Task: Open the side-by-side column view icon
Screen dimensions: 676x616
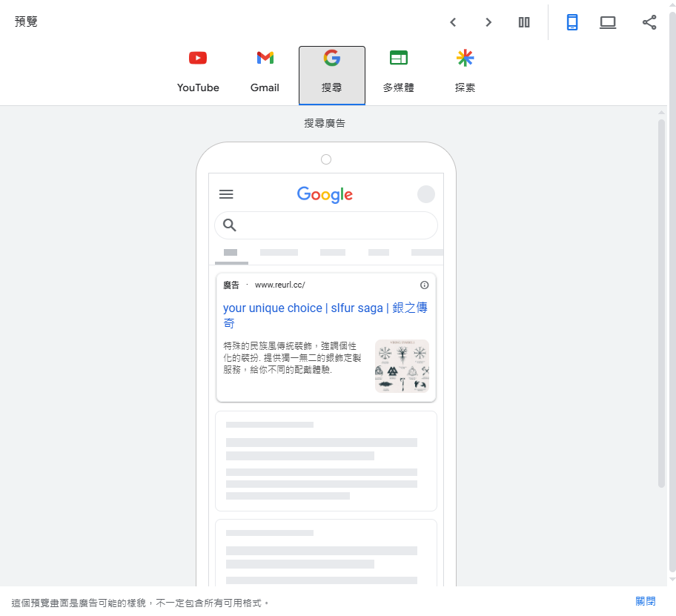Action: (524, 22)
